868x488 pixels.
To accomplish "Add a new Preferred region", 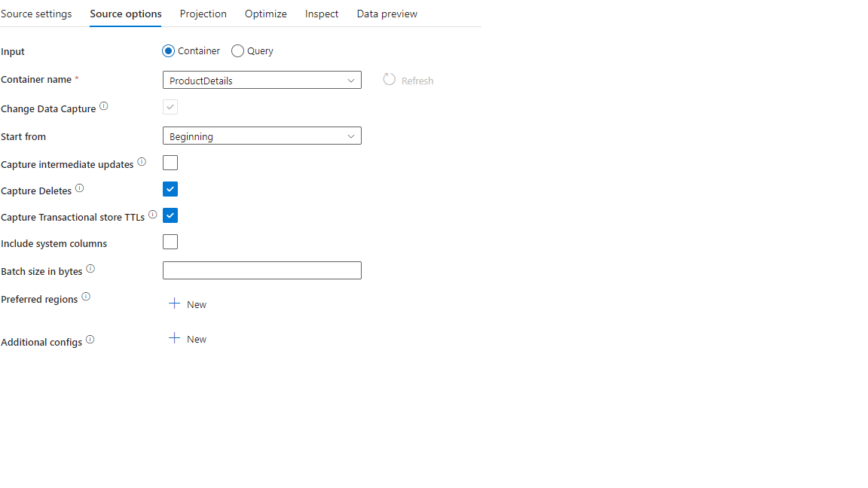I will [x=188, y=304].
